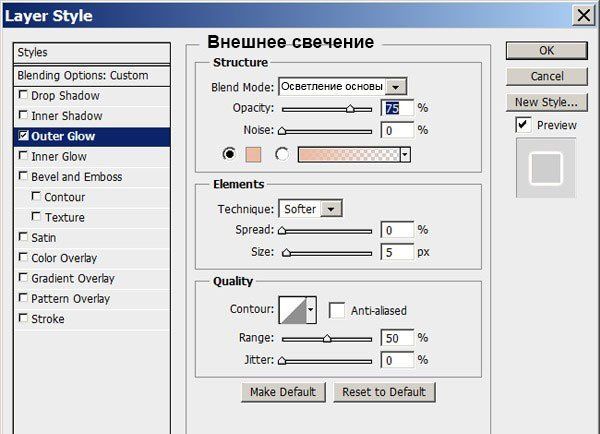Click the Spread percentage field
The image size is (600, 434).
pos(397,230)
